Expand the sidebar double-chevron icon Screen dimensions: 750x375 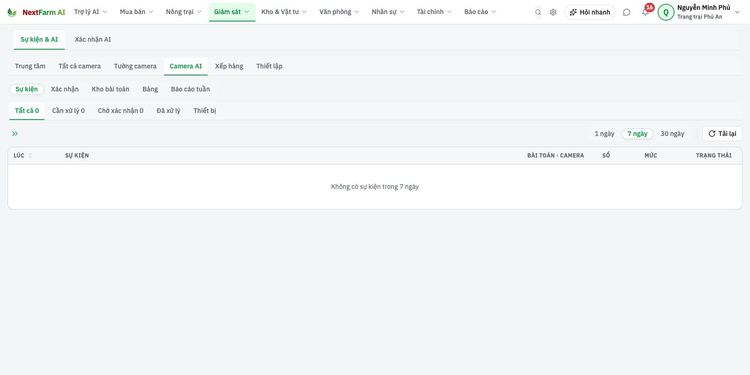point(15,133)
